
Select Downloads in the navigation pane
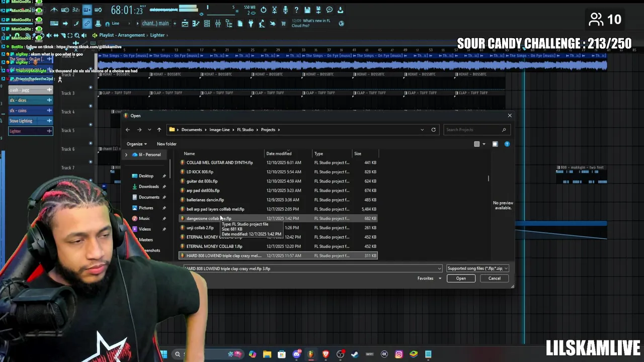pyautogui.click(x=148, y=187)
